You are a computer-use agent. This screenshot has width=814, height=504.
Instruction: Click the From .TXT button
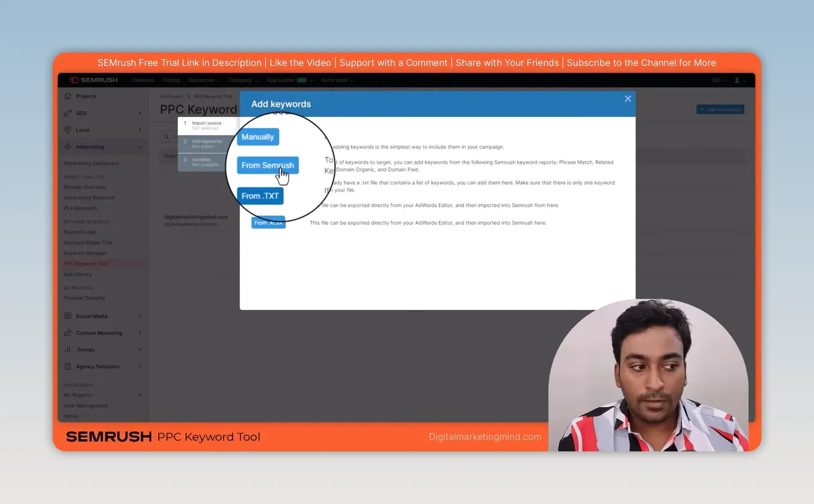(260, 196)
